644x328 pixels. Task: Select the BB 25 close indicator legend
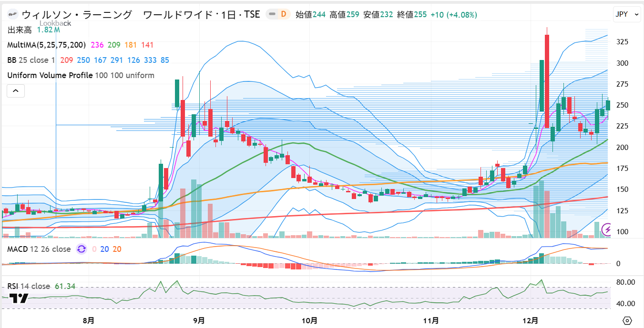pos(31,60)
